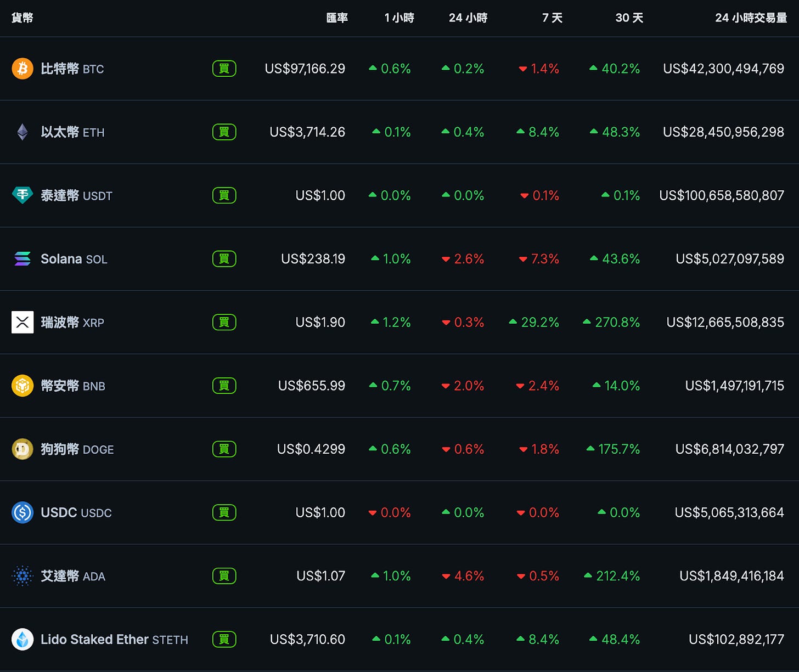This screenshot has height=672, width=799.
Task: Click the BNB coin logo
Action: tap(22, 386)
